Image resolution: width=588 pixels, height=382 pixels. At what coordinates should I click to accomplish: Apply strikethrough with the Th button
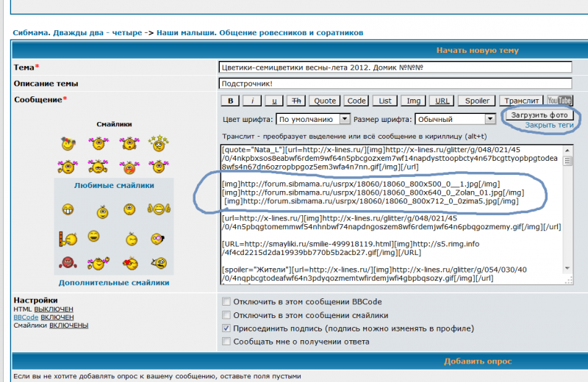[x=296, y=101]
